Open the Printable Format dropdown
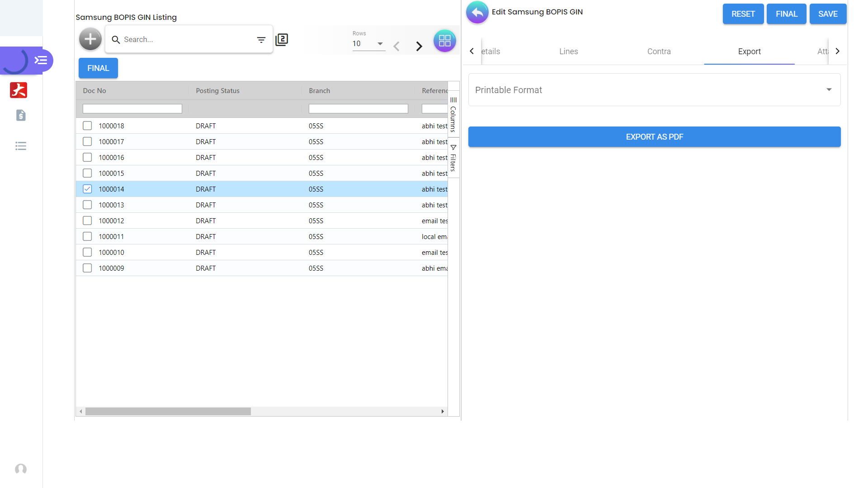 click(x=654, y=90)
